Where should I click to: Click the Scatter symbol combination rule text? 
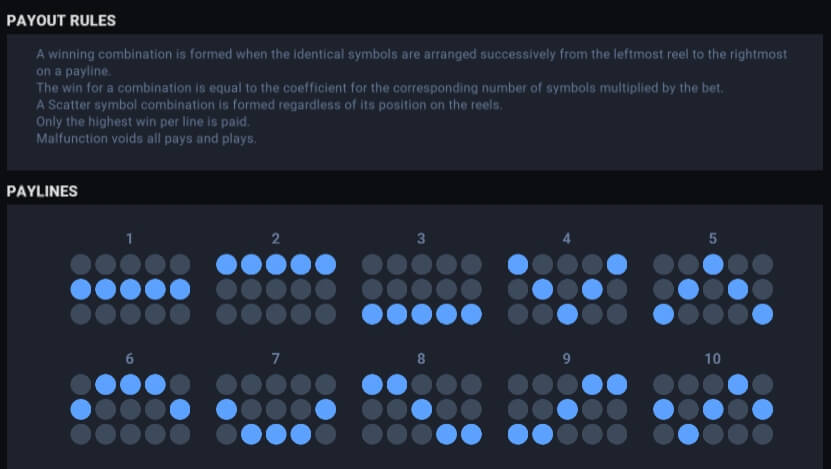coord(269,105)
